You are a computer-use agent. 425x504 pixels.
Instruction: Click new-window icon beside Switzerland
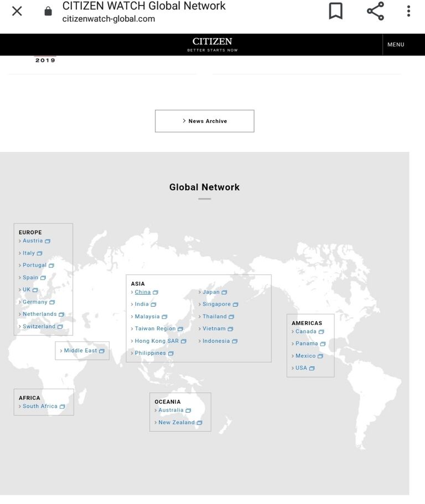tap(60, 327)
